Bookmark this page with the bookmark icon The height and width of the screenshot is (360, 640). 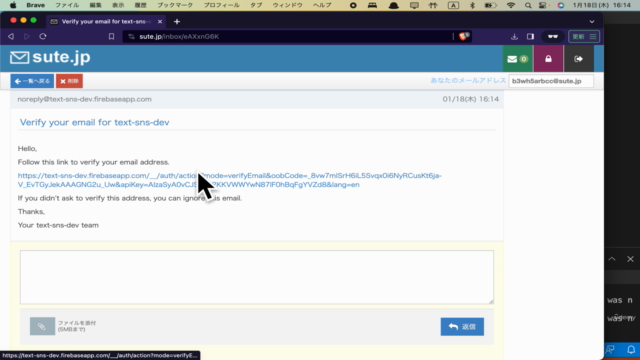[x=111, y=37]
